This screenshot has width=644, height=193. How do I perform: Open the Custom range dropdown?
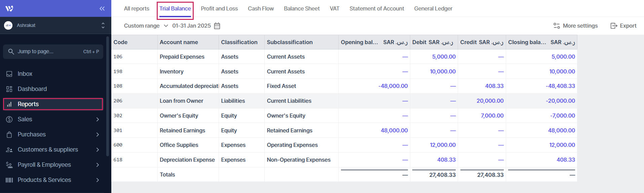(146, 26)
